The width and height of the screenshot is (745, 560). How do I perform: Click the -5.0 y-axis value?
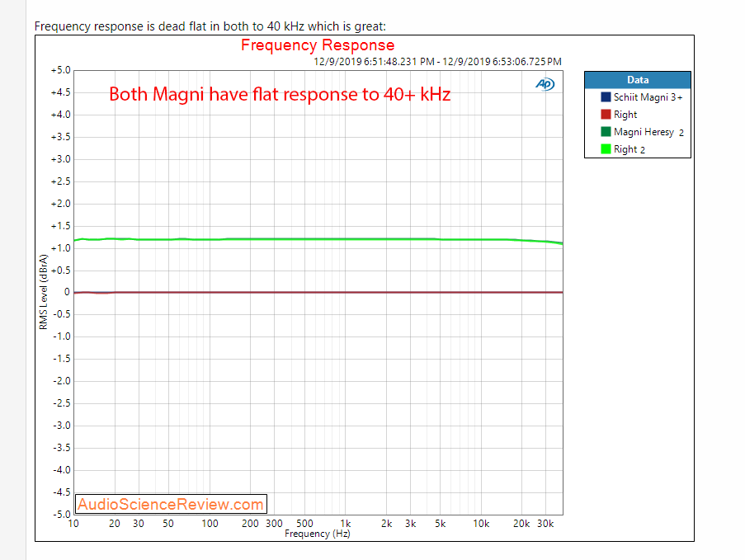(x=61, y=515)
